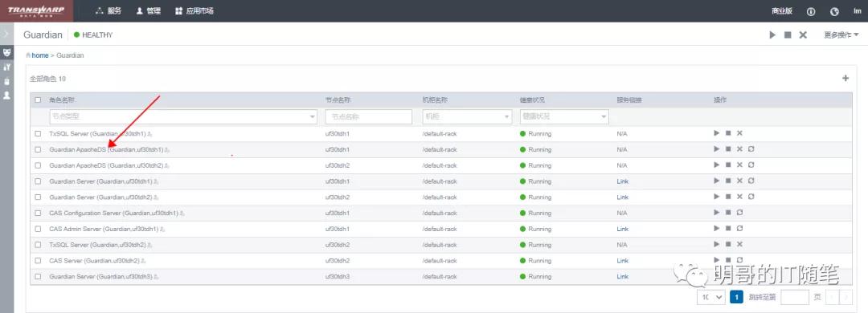This screenshot has height=313, width=868.
Task: Open the Link for CAS Admin Server
Action: [x=622, y=229]
